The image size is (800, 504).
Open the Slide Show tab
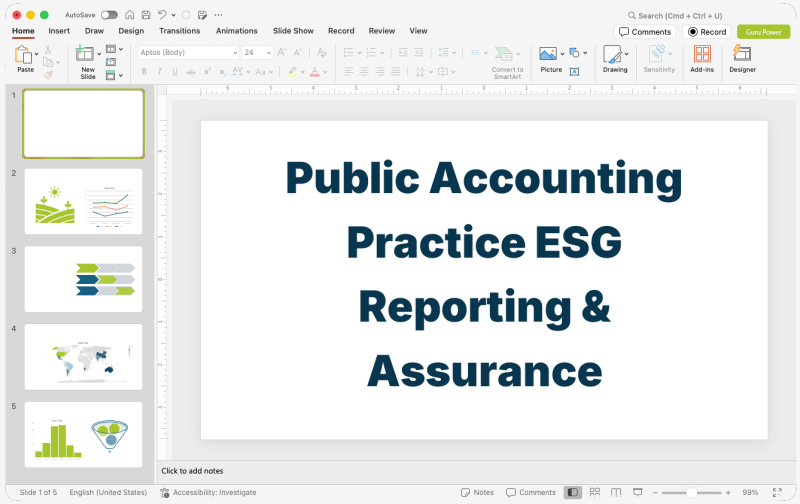pyautogui.click(x=293, y=31)
